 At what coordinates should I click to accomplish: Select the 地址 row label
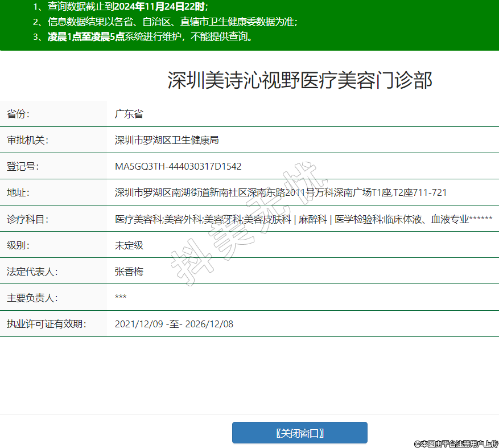18,192
